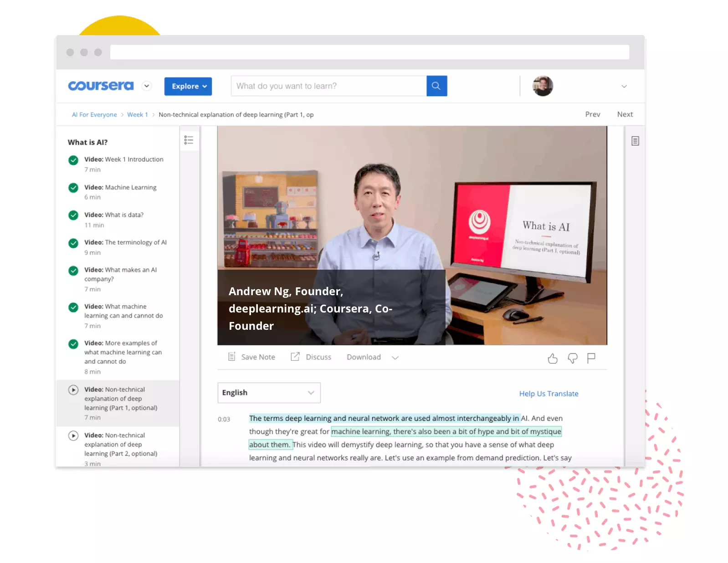The height and width of the screenshot is (563, 728).
Task: Expand the Download options chevron
Action: pos(395,358)
